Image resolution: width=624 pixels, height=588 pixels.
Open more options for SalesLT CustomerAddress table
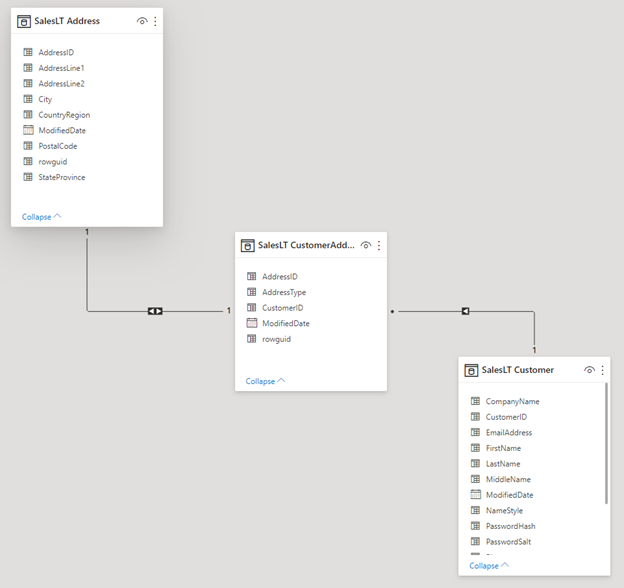pyautogui.click(x=379, y=245)
